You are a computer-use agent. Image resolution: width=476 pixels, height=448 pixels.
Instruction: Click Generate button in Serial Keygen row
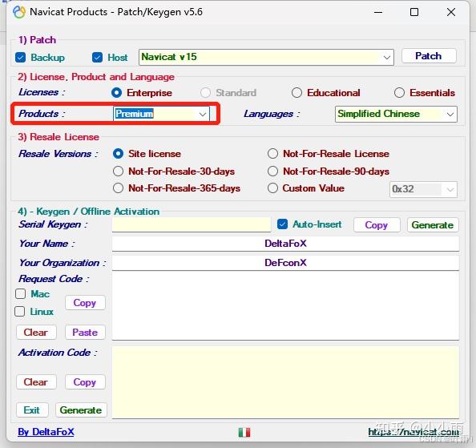(433, 225)
